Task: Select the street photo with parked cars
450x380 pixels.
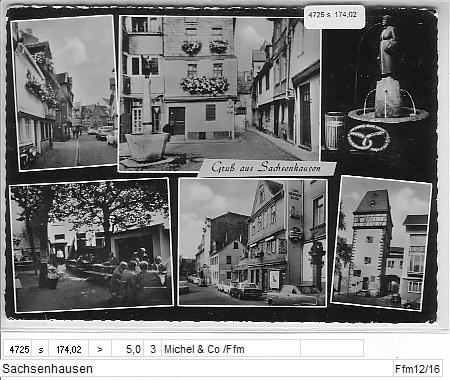Action: point(253,242)
